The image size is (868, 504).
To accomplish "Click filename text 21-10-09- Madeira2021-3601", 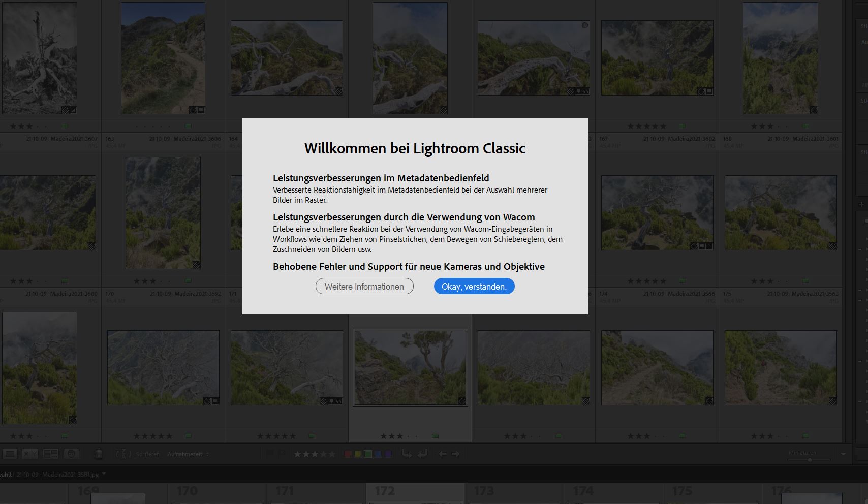I will [803, 139].
